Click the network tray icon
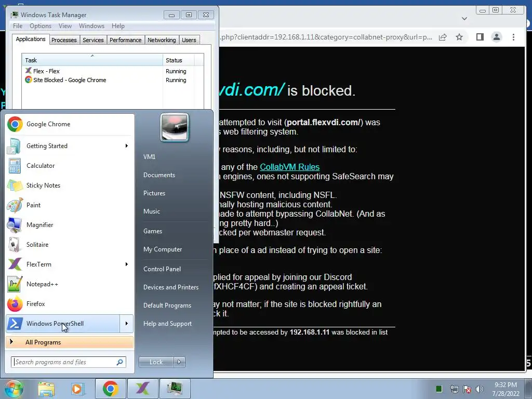 [454, 389]
